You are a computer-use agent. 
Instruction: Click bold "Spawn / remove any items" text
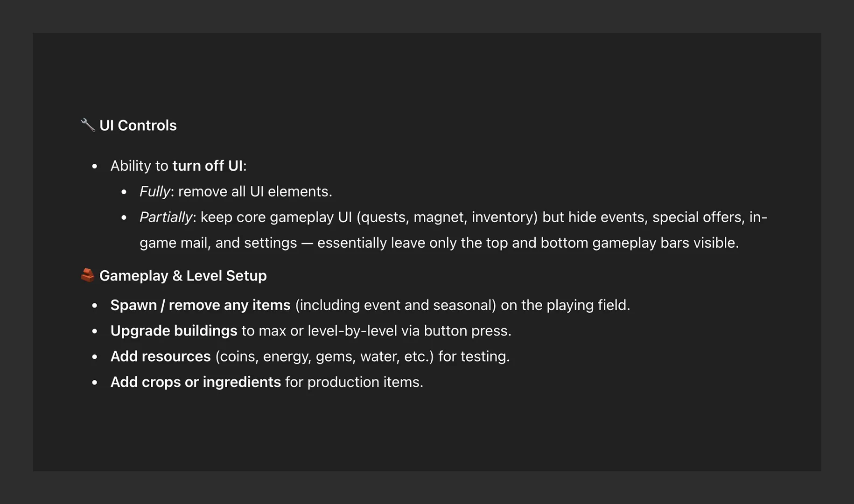pos(200,305)
